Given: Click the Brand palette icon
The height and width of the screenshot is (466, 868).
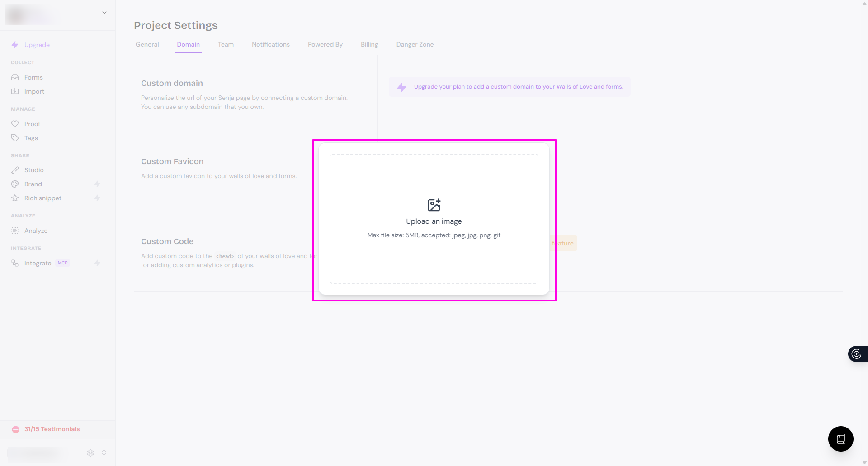Looking at the screenshot, I should [x=15, y=184].
